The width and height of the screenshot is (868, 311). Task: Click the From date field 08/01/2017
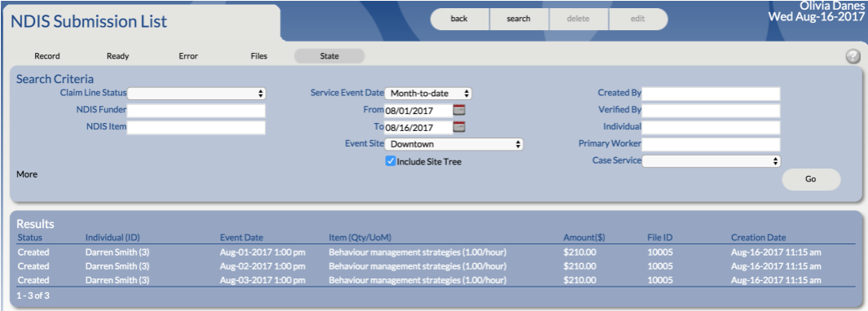(418, 110)
